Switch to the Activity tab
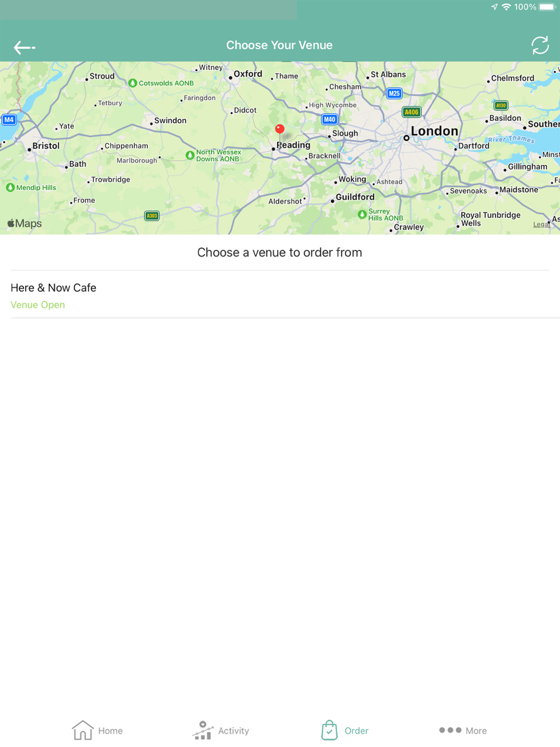The height and width of the screenshot is (747, 560). click(220, 730)
